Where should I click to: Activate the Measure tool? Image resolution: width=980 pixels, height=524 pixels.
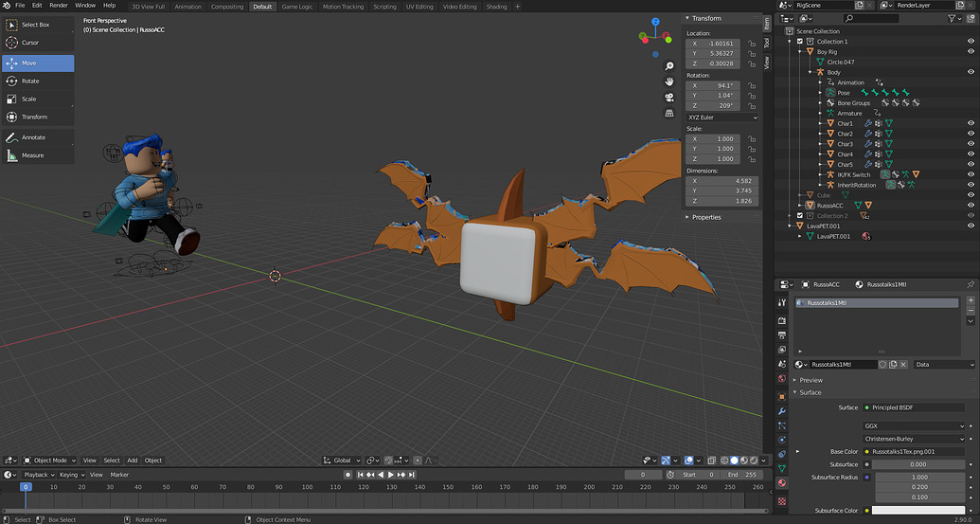38,155
